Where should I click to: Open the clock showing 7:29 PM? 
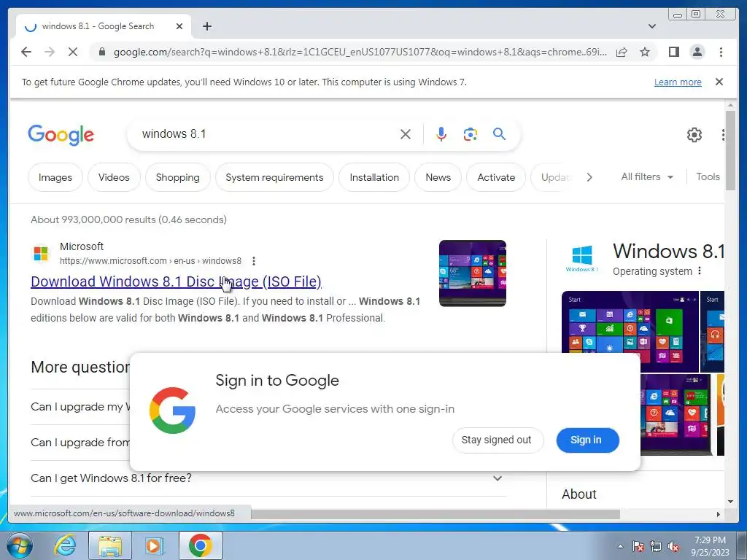[x=710, y=546]
